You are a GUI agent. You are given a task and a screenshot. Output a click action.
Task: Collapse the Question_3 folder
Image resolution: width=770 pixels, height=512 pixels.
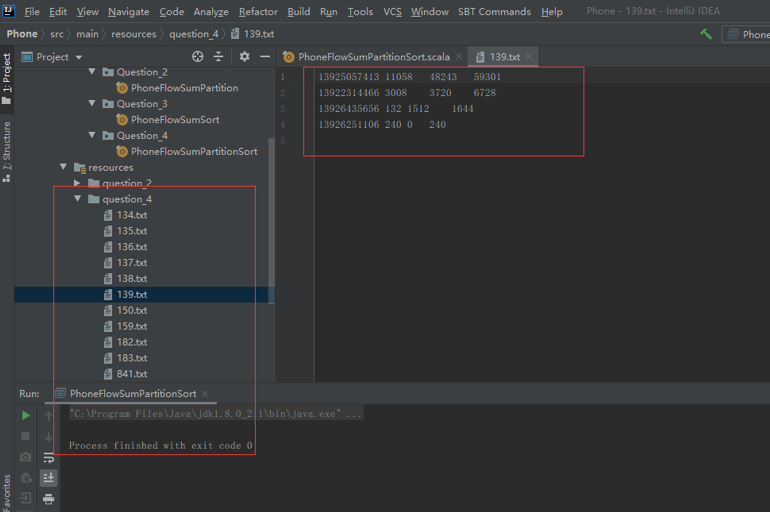pos(92,104)
